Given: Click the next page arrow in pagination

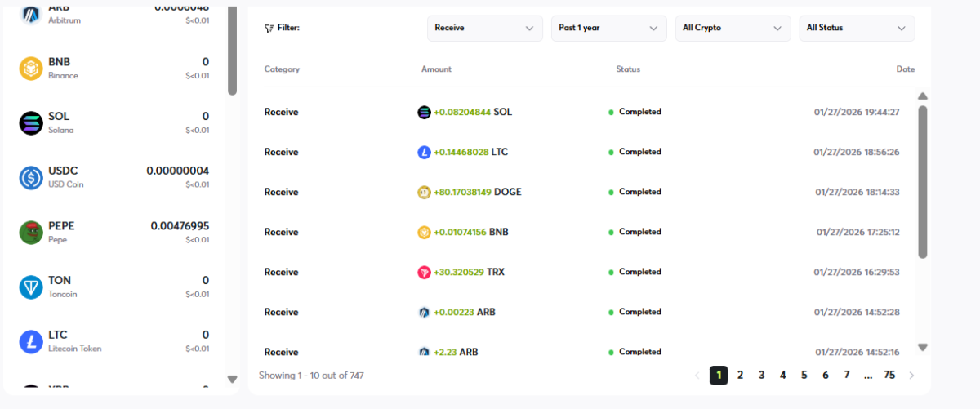Looking at the screenshot, I should [x=911, y=376].
